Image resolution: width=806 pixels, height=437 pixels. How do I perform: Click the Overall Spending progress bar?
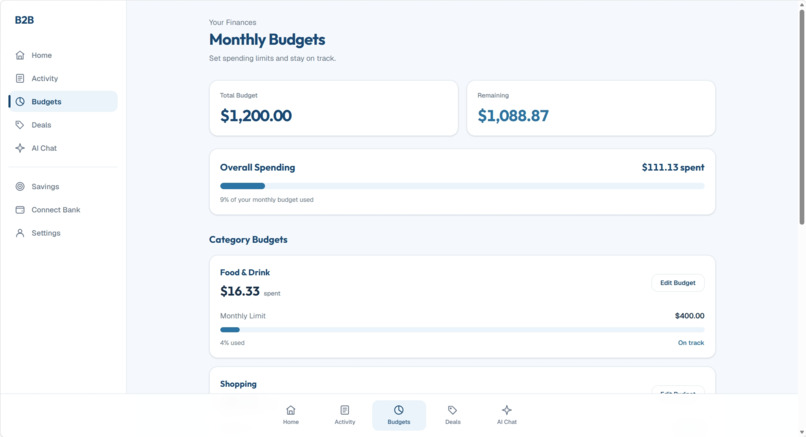462,186
